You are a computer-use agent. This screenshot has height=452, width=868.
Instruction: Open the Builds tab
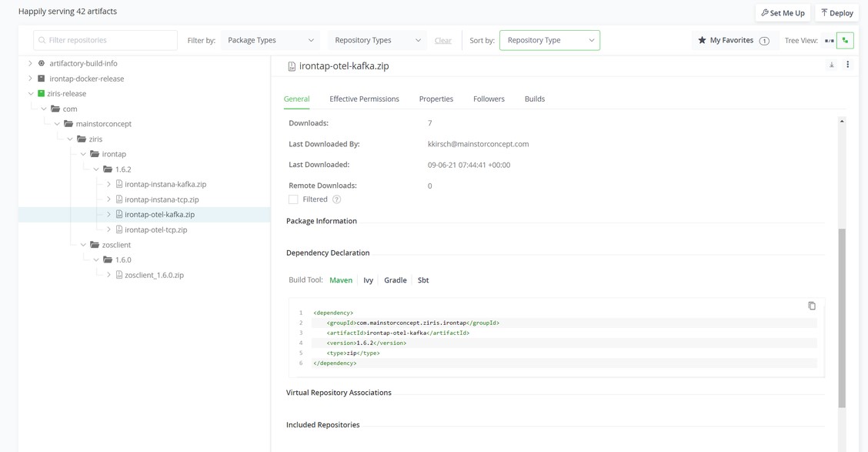pos(535,99)
